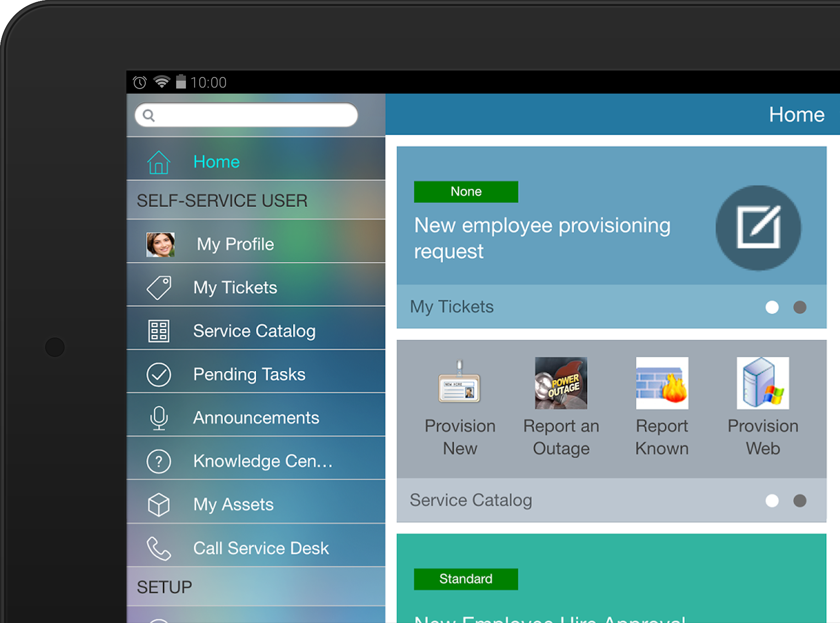Select My Assets menu entry
Screen dimensions: 840x623
[x=256, y=502]
